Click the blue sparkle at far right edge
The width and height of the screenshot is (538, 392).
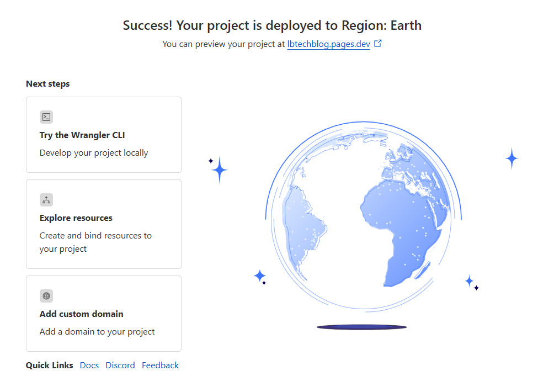click(512, 158)
